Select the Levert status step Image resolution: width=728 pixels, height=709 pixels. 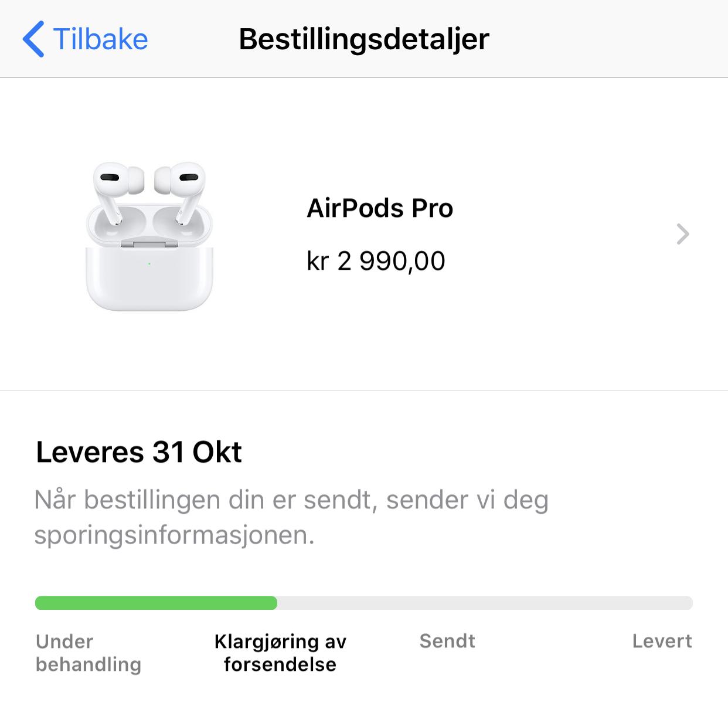662,641
